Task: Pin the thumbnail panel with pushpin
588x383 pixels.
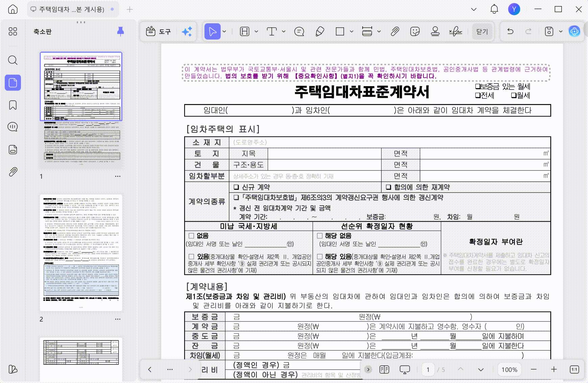Action: [120, 31]
